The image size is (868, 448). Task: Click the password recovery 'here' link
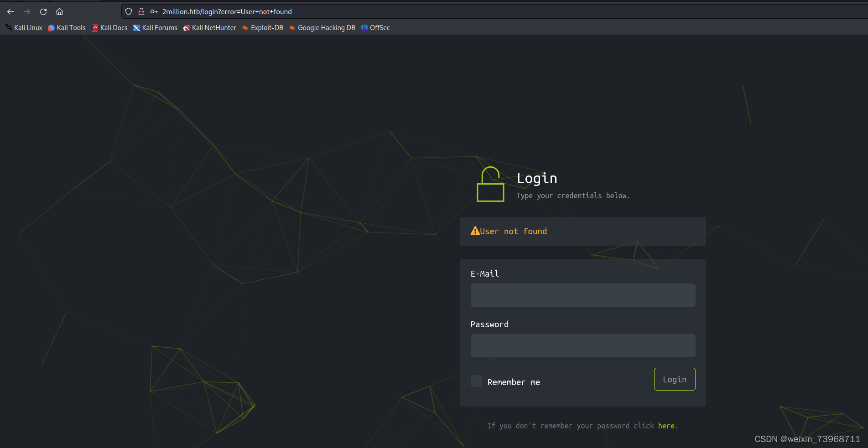pyautogui.click(x=666, y=425)
